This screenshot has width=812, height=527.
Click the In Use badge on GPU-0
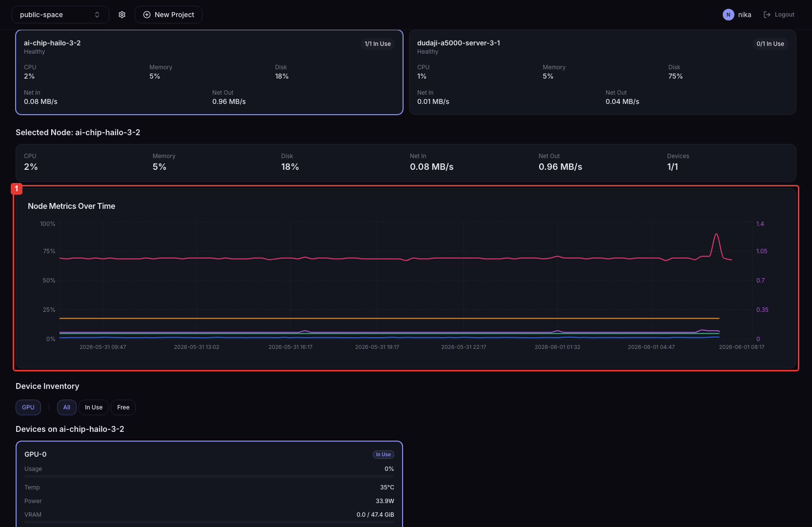[x=383, y=454]
